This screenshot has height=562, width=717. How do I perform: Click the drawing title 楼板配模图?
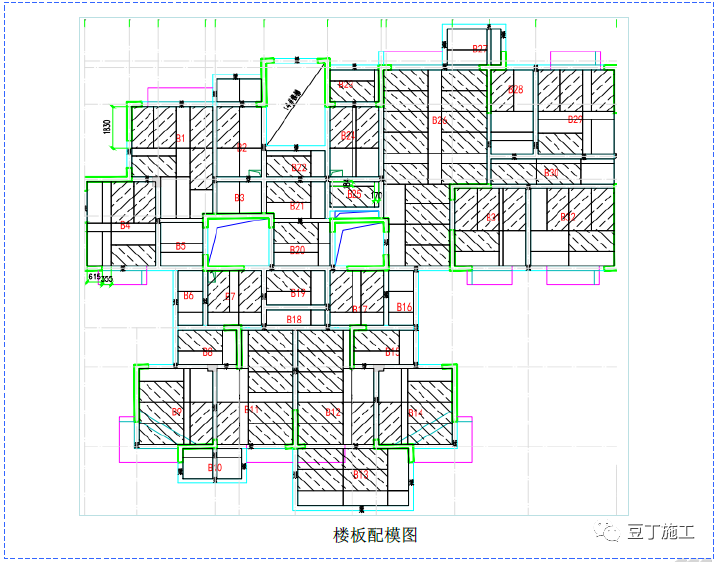[375, 534]
